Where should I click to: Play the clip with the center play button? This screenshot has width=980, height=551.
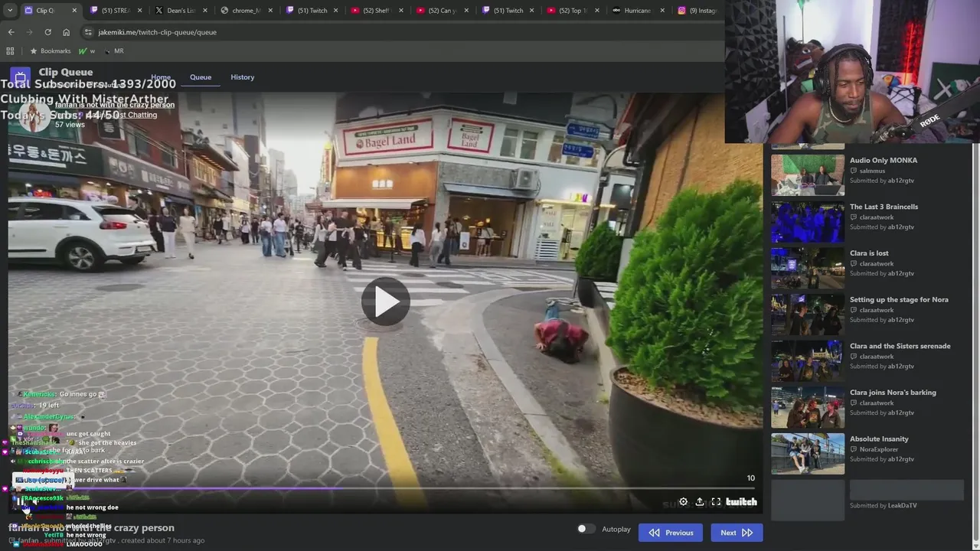pyautogui.click(x=385, y=302)
